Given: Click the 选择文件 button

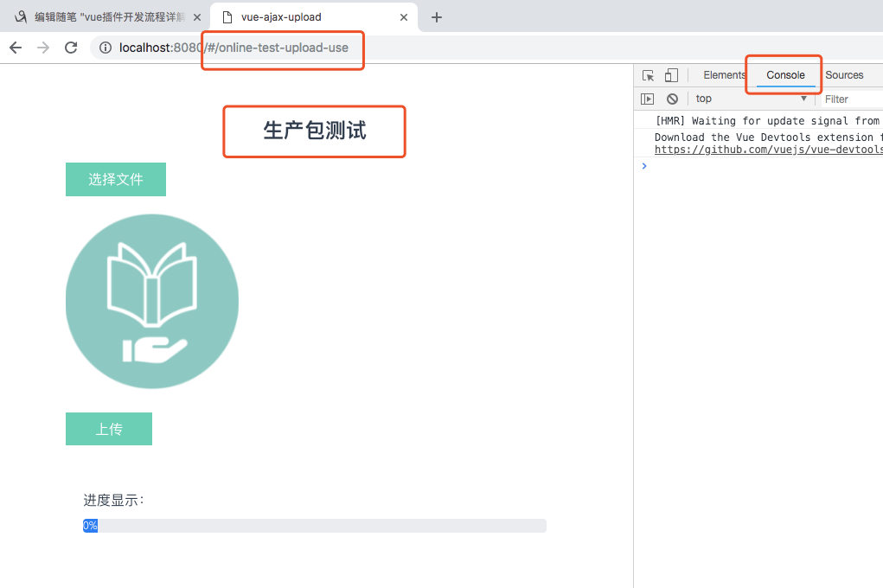Looking at the screenshot, I should [x=115, y=179].
